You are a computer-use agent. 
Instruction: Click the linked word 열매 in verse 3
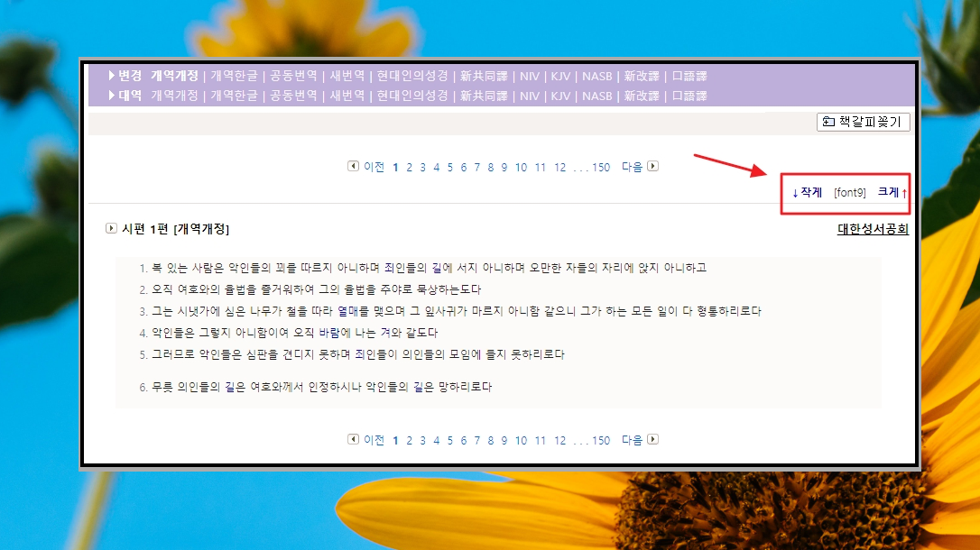click(348, 311)
